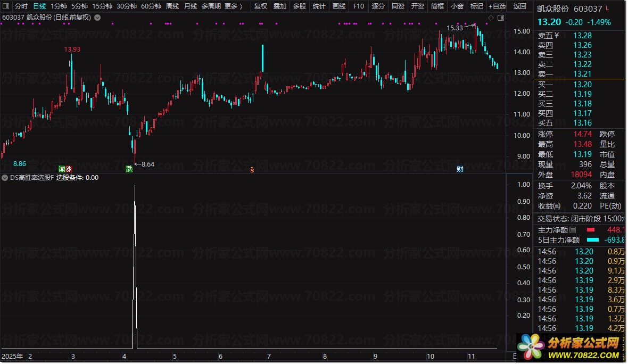628x364 pixels.
Task: Click first 14:56 trade row with 0.8万
Action: click(x=581, y=252)
